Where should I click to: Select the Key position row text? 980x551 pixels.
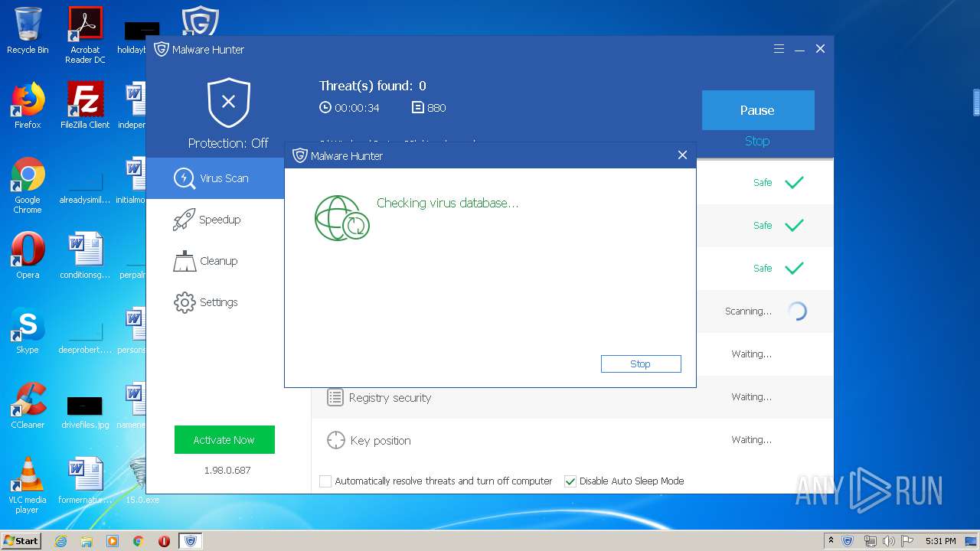[x=381, y=441]
